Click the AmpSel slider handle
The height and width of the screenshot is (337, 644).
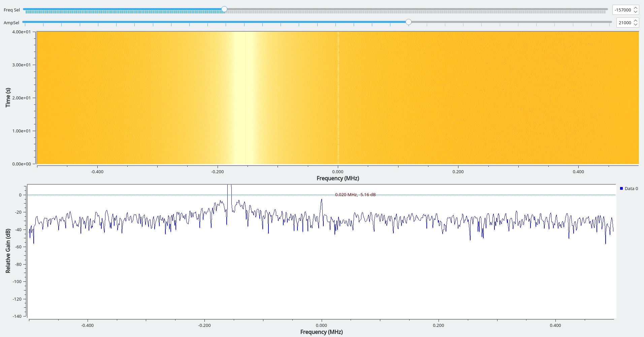408,22
